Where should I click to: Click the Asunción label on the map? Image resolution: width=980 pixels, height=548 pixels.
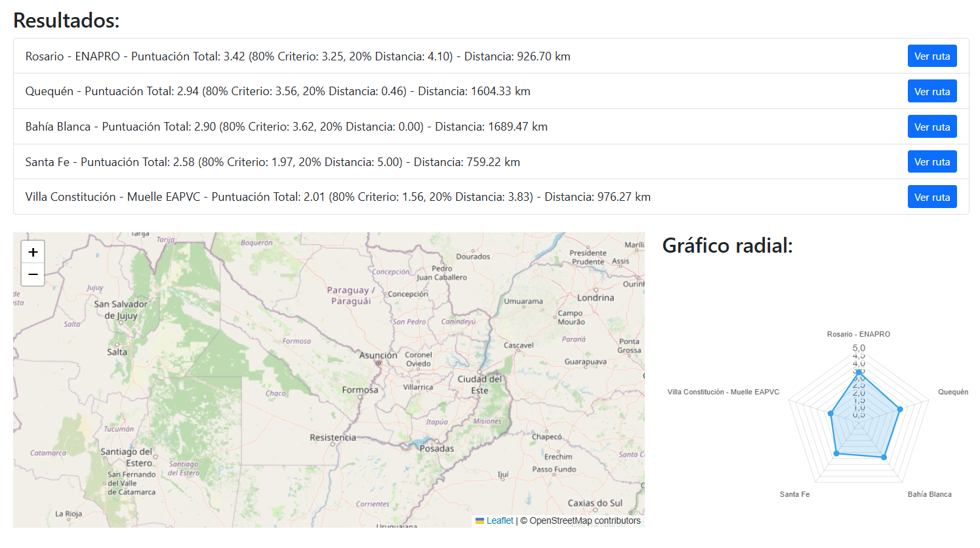point(378,355)
